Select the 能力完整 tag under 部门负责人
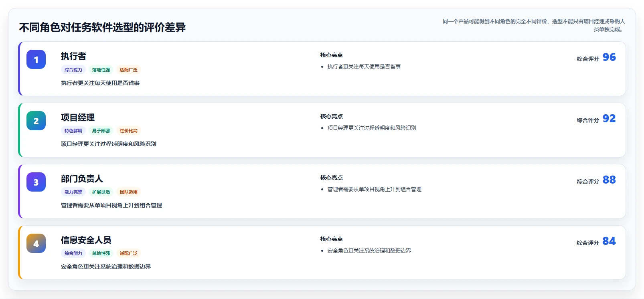 point(73,192)
